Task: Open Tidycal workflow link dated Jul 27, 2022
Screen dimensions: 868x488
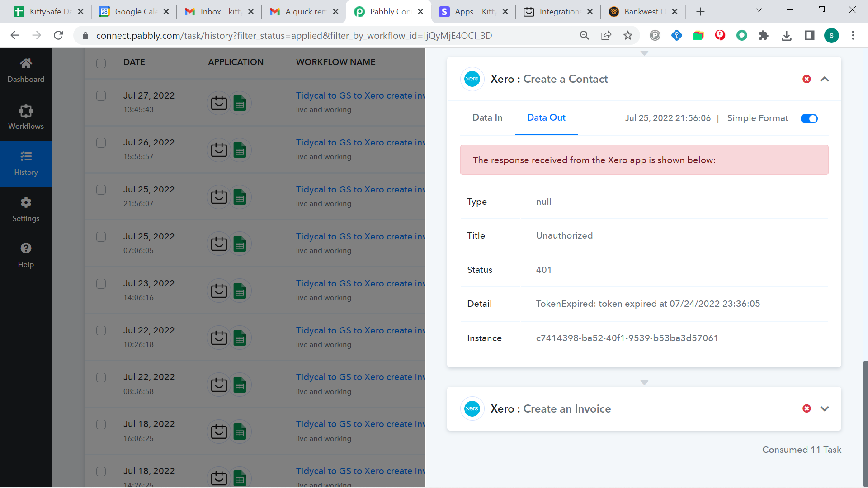Action: (x=361, y=95)
